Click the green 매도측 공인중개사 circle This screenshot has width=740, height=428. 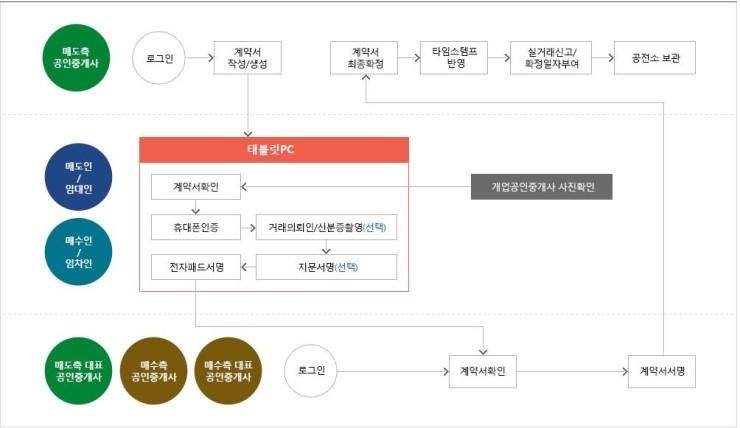tap(76, 58)
